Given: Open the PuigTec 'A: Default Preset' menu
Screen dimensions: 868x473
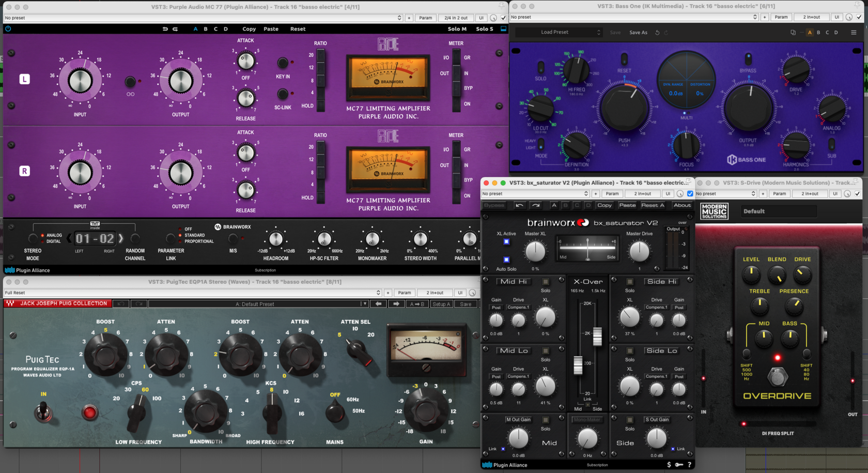Looking at the screenshot, I should coord(258,304).
